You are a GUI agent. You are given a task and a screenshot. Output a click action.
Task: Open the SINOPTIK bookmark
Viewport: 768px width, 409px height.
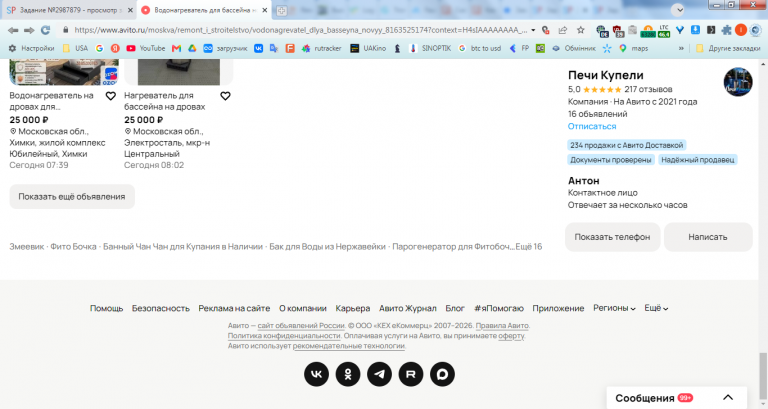[430, 48]
